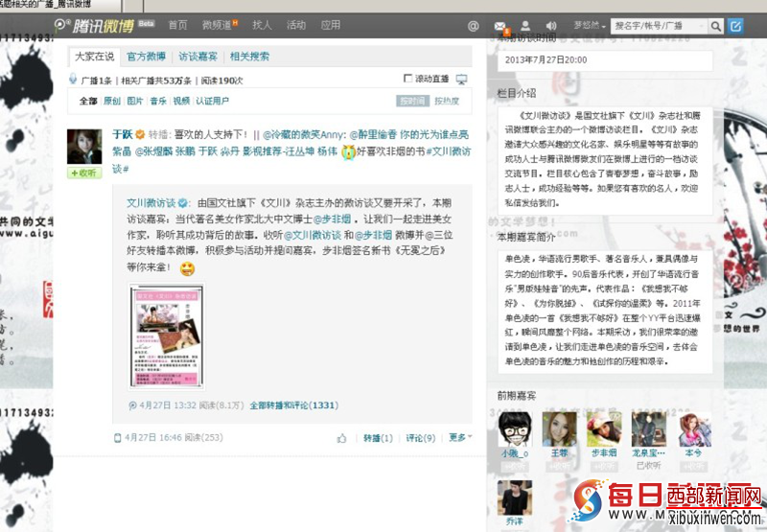Screen dimensions: 767x532
Task: Click 全部转播和评论(1331) link
Action: coord(293,405)
